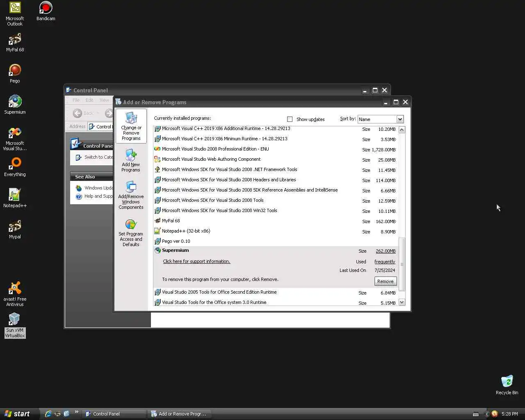The height and width of the screenshot is (420, 525).
Task: Click Back arrow in Control Panel window
Action: coord(78,113)
